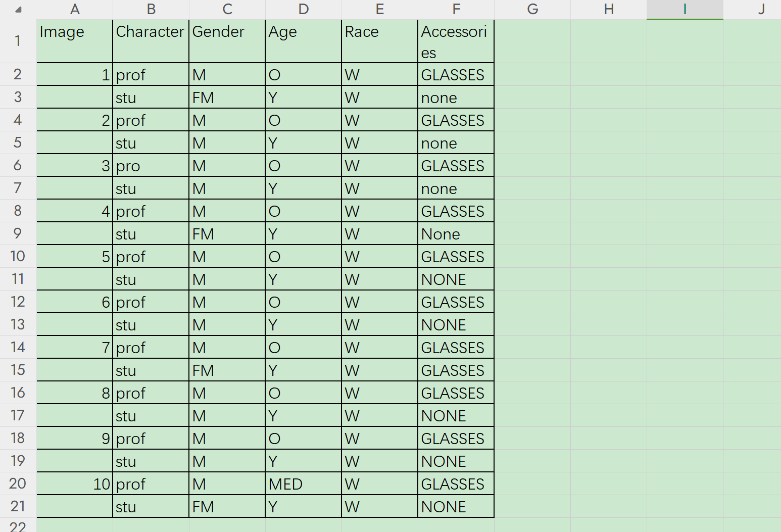The height and width of the screenshot is (532, 781).
Task: Select row 1 header number
Action: point(18,41)
